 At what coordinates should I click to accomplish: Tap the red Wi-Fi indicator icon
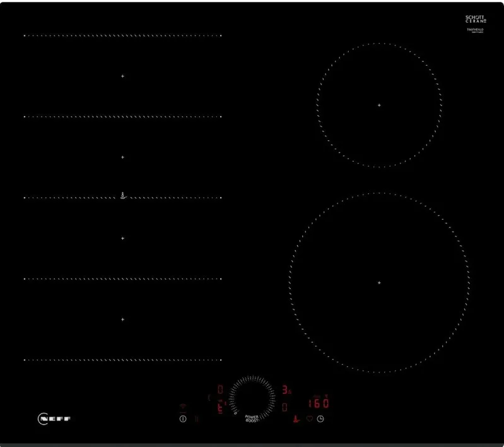point(183,407)
